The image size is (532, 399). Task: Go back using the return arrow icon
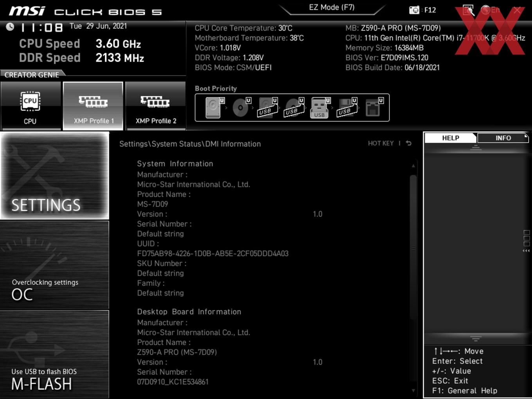point(409,143)
